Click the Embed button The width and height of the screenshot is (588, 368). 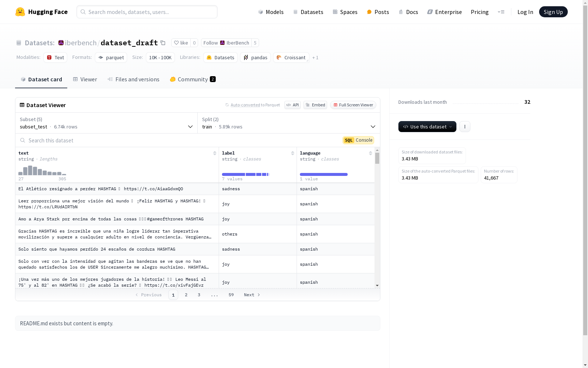pyautogui.click(x=315, y=105)
